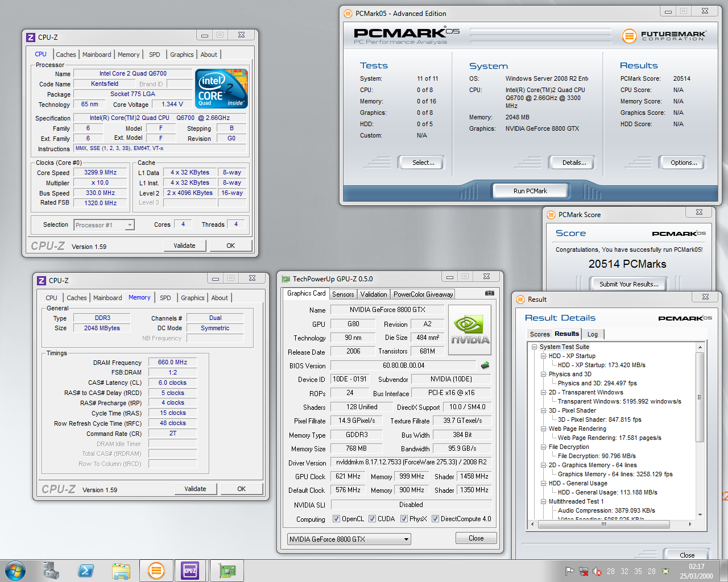The height and width of the screenshot is (582, 728).
Task: Click Run PCMark button
Action: click(x=530, y=191)
